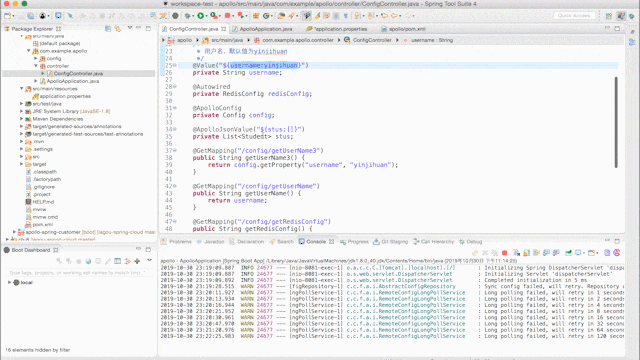
Task: Click the New wizard toolbar icon
Action: point(7,16)
